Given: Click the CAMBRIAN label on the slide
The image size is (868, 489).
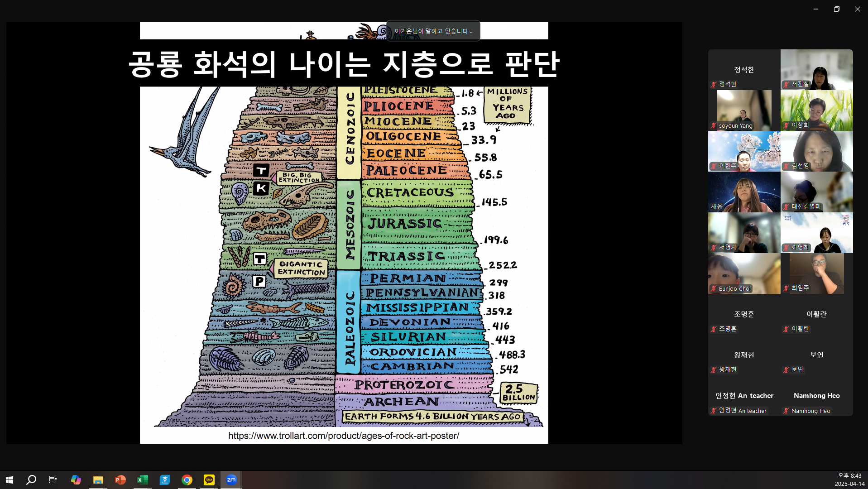Looking at the screenshot, I should tap(412, 366).
